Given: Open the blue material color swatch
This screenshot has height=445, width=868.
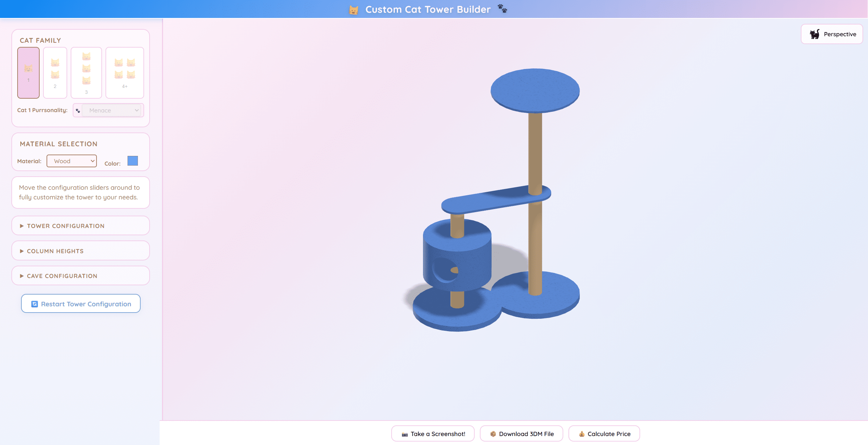Looking at the screenshot, I should tap(133, 161).
